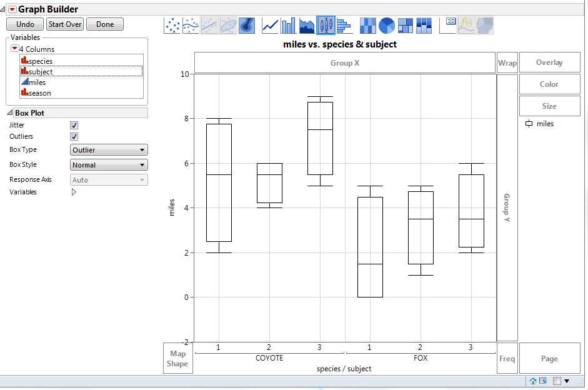Viewport: 588px width, 390px height.
Task: Select the Smoother element icon
Action: 191,26
